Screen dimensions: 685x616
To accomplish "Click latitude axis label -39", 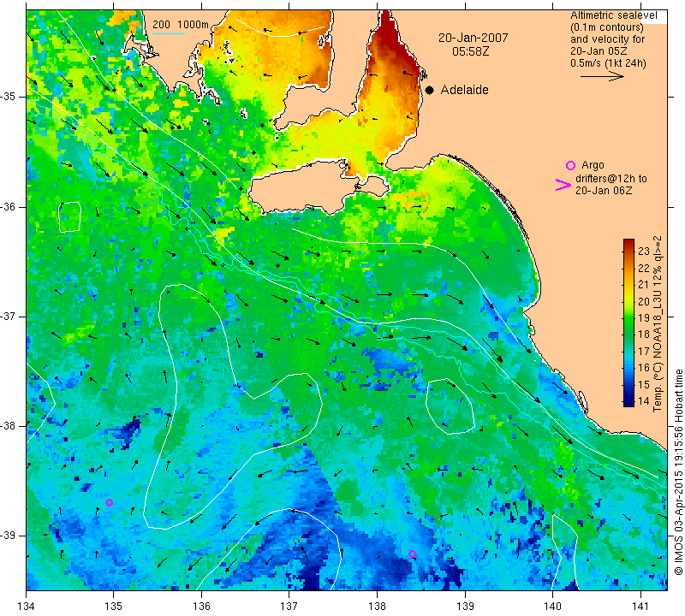I will click(9, 536).
